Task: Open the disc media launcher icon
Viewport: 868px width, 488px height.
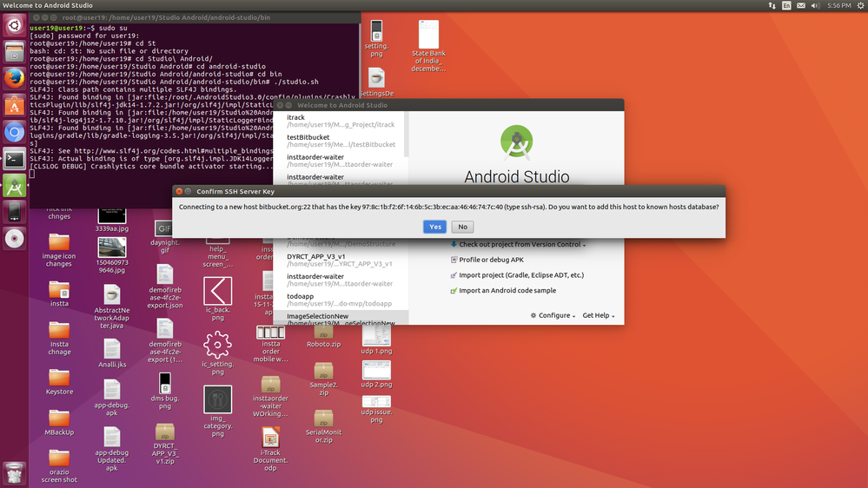Action: pyautogui.click(x=15, y=239)
